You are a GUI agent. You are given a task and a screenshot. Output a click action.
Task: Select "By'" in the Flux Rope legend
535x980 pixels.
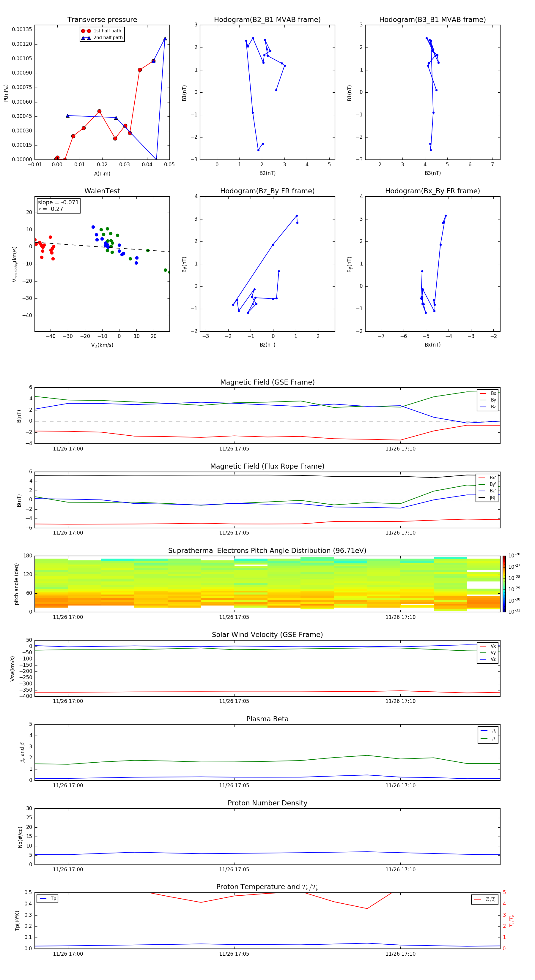coord(487,484)
